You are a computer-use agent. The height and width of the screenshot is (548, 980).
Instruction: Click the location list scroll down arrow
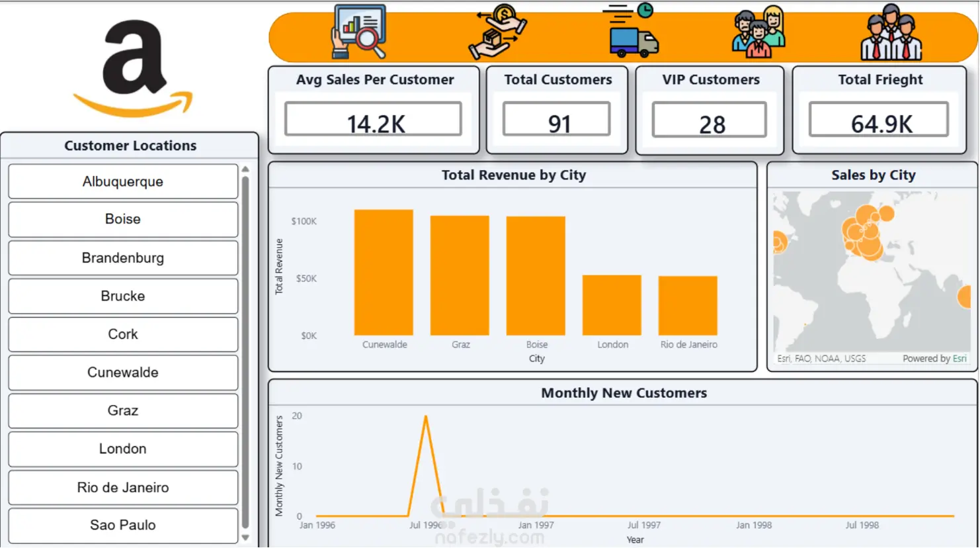point(245,538)
